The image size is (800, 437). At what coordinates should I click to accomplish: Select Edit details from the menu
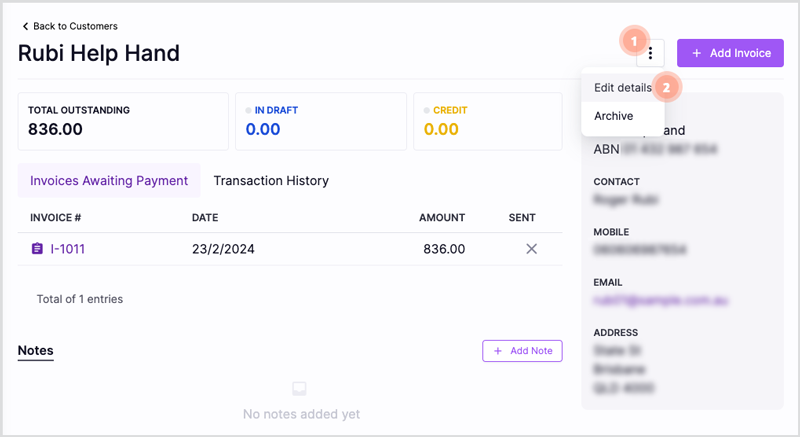tap(622, 88)
